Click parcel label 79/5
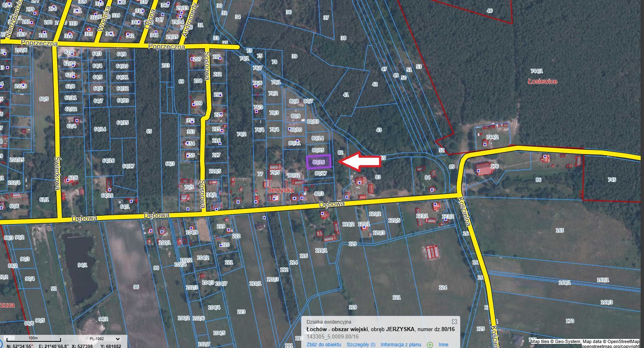644x348 pixels. pyautogui.click(x=275, y=173)
